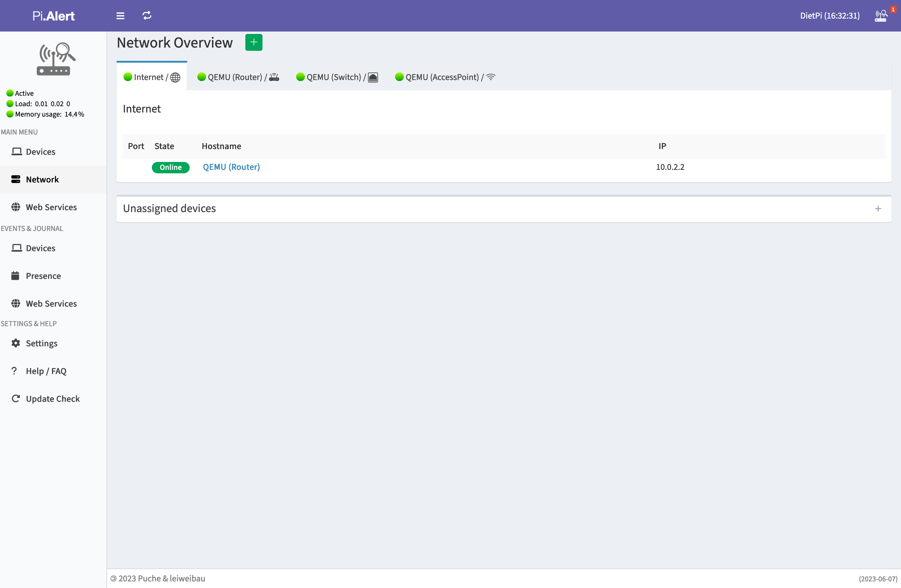Image resolution: width=901 pixels, height=588 pixels.
Task: Open the QEMU (Router) hostname link
Action: pyautogui.click(x=231, y=167)
